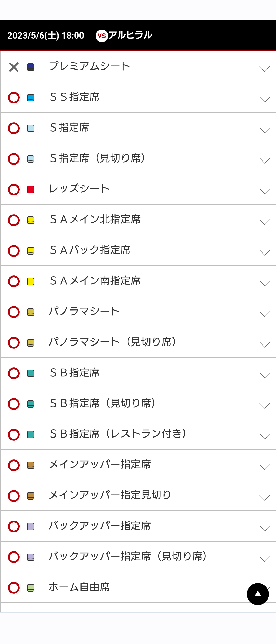Viewport: 276px width, 644px height.
Task: Tap the scroll-to-top arrow button
Action: [258, 594]
